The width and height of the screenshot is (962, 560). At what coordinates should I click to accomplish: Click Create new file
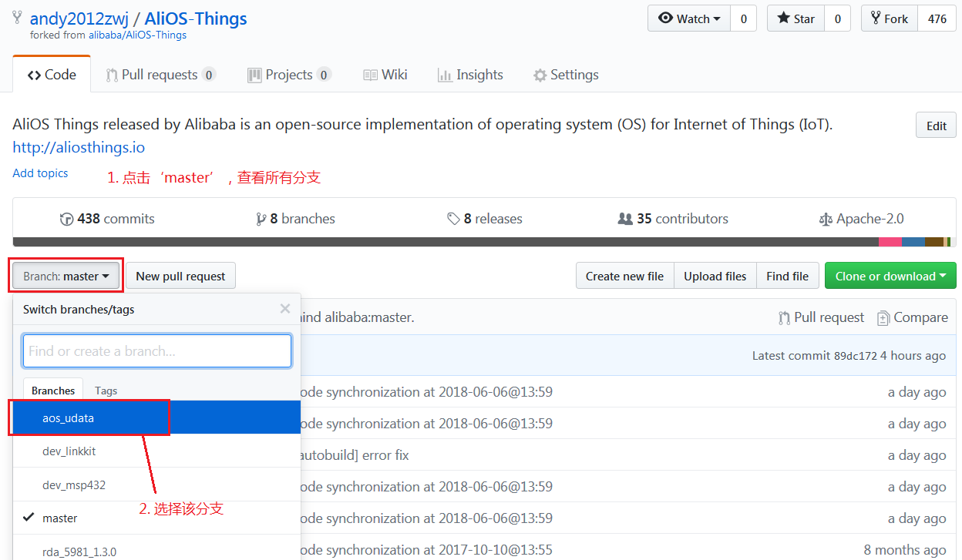(x=624, y=276)
